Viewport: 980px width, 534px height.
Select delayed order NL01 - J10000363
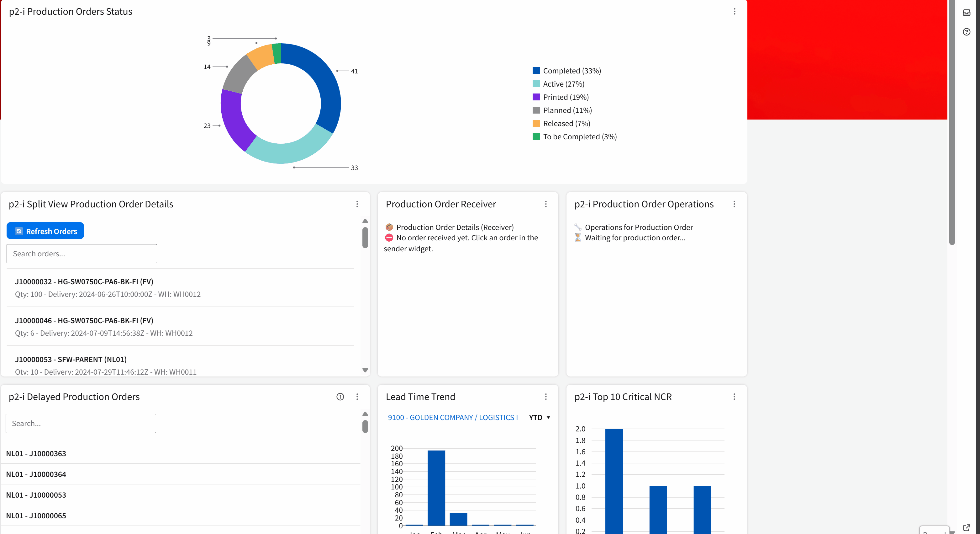click(36, 453)
